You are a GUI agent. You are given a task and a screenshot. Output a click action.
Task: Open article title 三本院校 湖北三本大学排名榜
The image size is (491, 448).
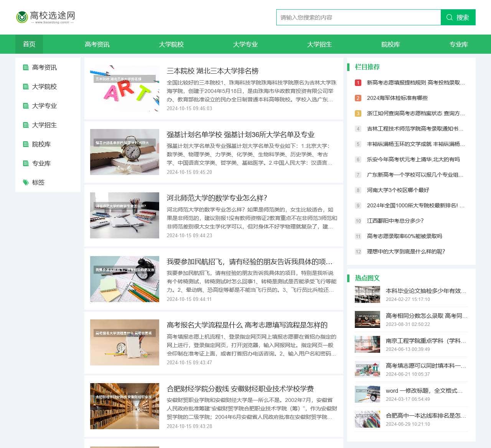click(x=213, y=71)
